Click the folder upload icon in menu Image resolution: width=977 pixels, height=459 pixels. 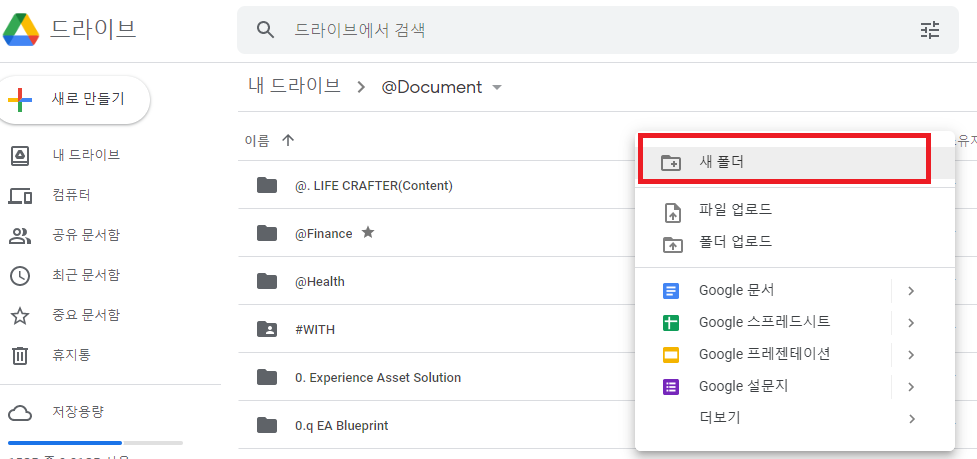coord(672,244)
